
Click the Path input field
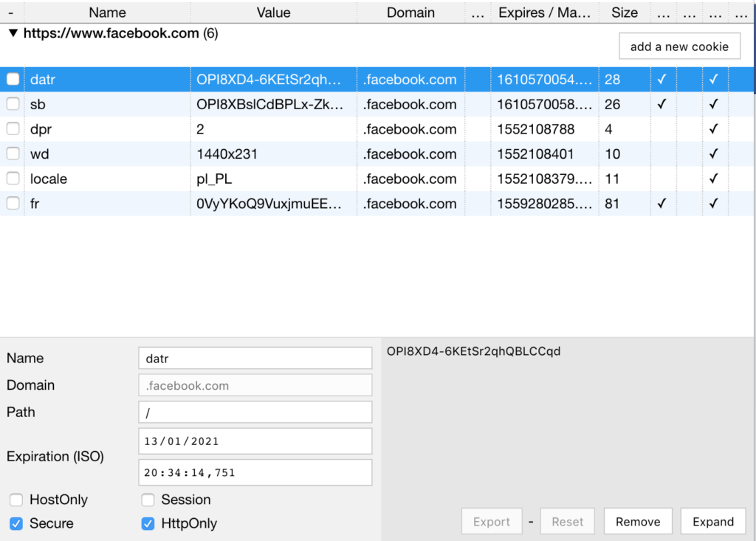(255, 413)
